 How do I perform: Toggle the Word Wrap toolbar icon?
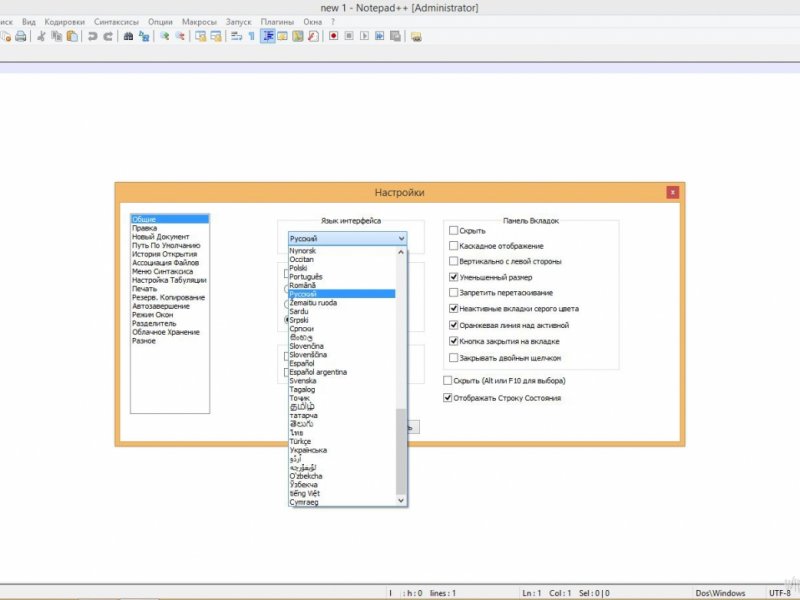click(x=236, y=36)
